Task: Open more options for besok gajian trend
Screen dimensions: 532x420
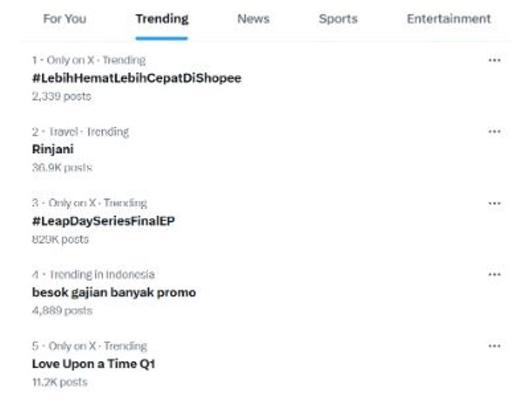Action: pos(494,274)
